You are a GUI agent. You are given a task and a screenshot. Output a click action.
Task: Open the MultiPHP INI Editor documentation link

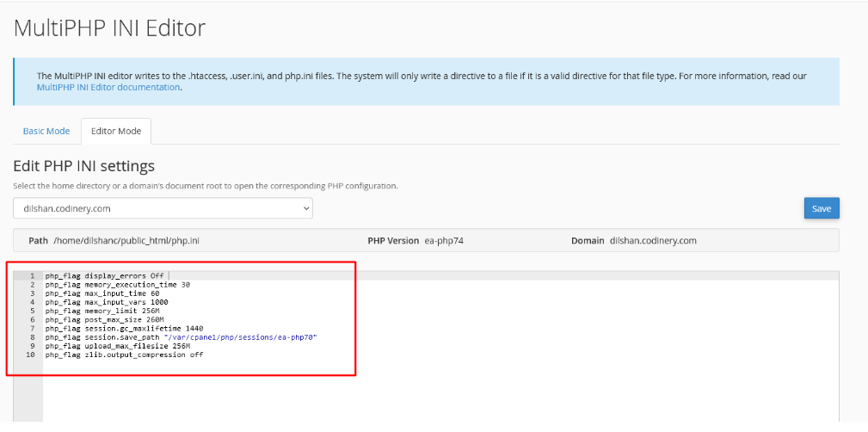click(108, 87)
